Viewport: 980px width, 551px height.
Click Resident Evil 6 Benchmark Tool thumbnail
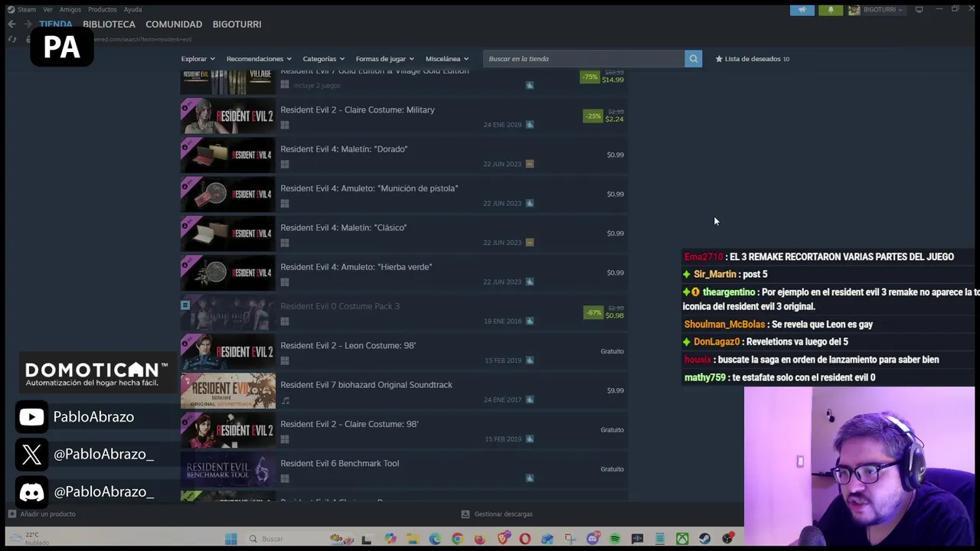[x=227, y=470]
